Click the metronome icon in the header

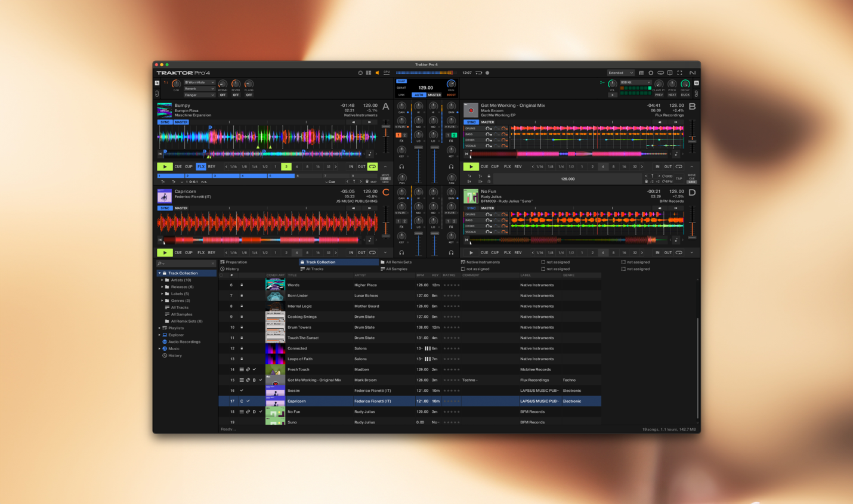(x=360, y=72)
